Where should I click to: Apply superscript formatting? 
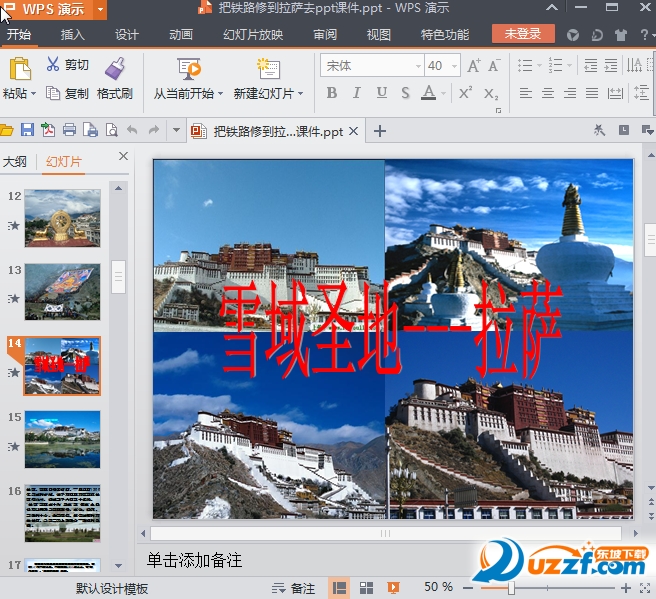coord(466,92)
